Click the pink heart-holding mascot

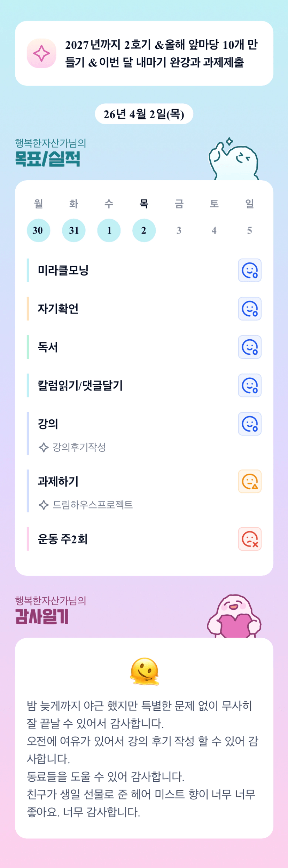click(234, 616)
